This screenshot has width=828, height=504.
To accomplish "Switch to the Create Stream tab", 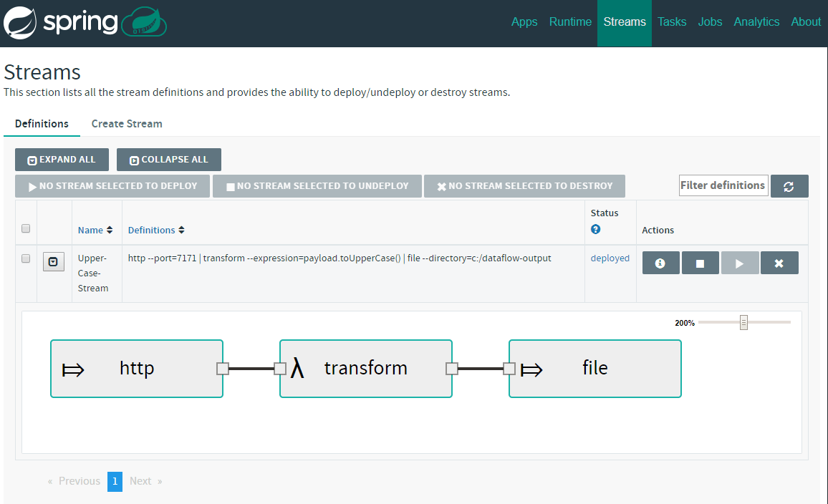I will 127,123.
